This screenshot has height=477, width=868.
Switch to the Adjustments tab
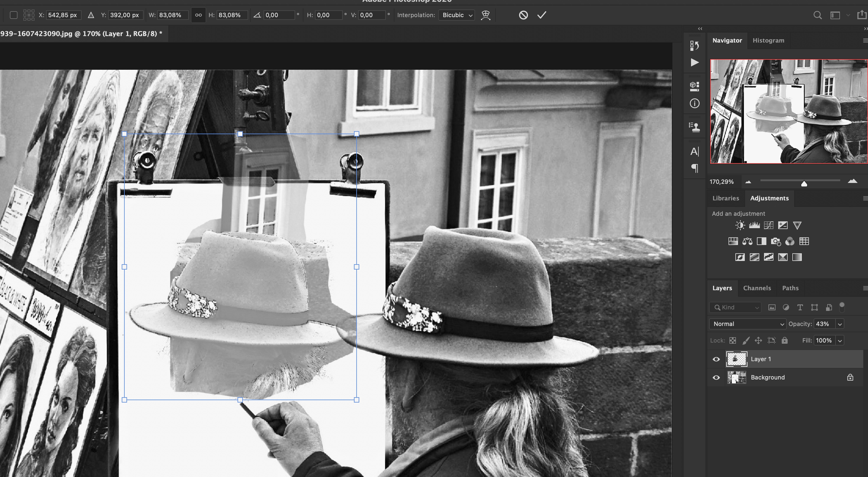[769, 198]
